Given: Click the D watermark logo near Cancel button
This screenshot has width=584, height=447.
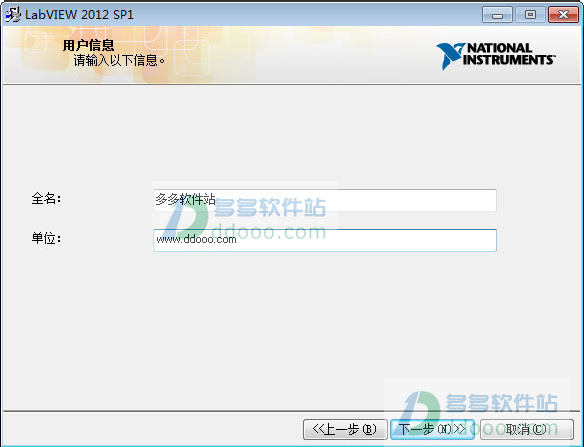Looking at the screenshot, I should [422, 412].
